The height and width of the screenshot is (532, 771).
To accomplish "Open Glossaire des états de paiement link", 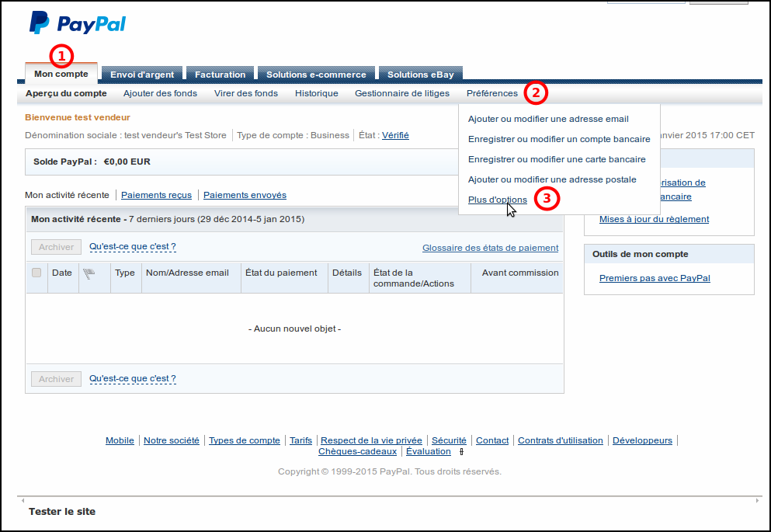I will [x=490, y=248].
